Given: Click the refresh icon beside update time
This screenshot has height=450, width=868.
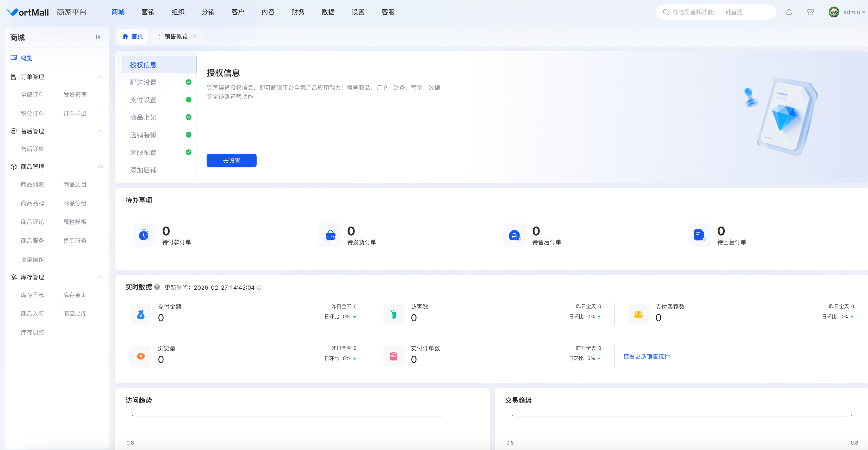Looking at the screenshot, I should click(x=259, y=288).
